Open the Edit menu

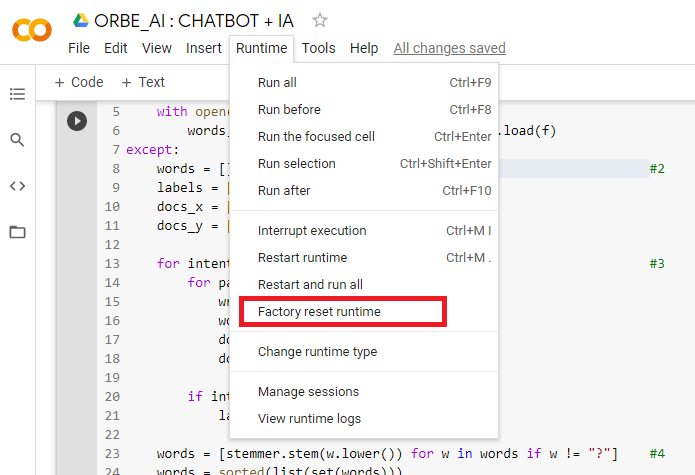[116, 48]
